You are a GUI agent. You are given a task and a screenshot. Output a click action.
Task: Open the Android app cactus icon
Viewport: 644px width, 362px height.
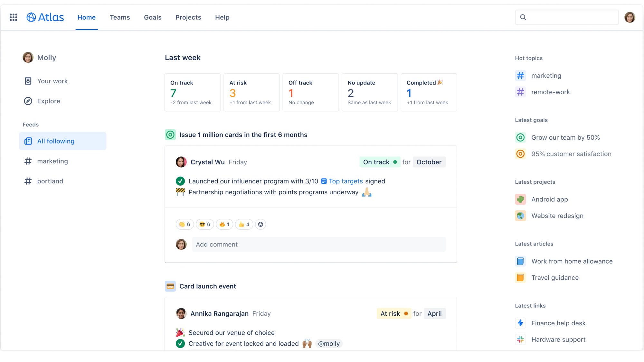click(x=520, y=199)
